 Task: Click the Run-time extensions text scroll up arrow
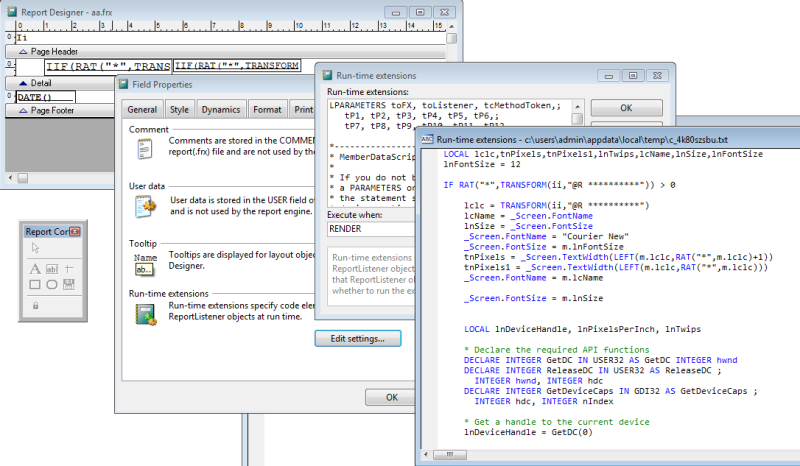click(577, 107)
